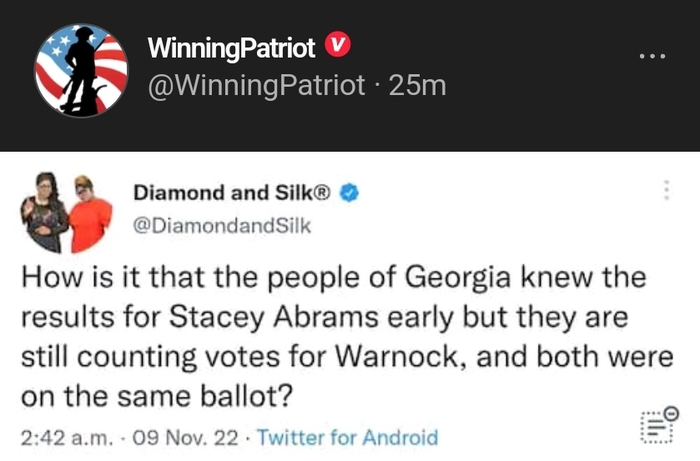Open the tweet's vertical three-dot menu

coord(666,190)
